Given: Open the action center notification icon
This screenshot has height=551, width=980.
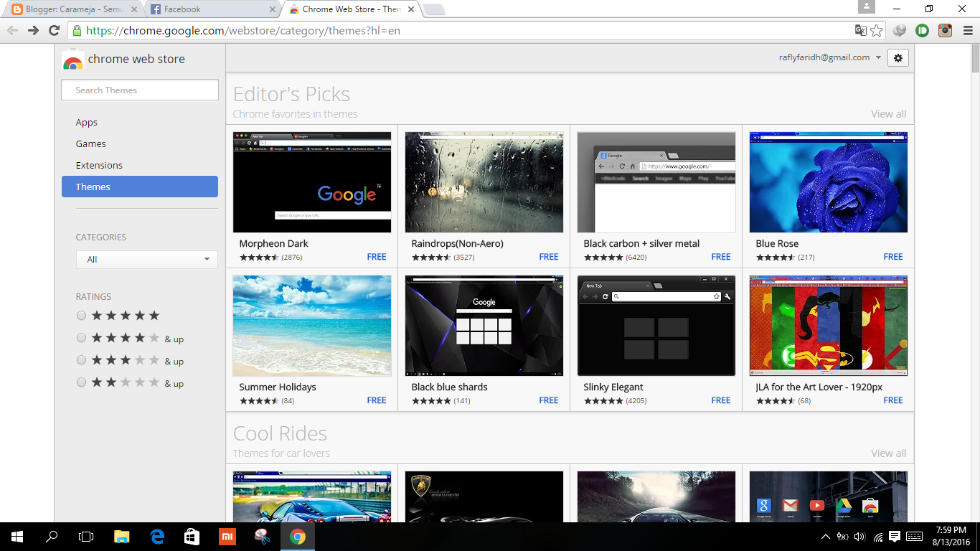Looking at the screenshot, I should (895, 536).
